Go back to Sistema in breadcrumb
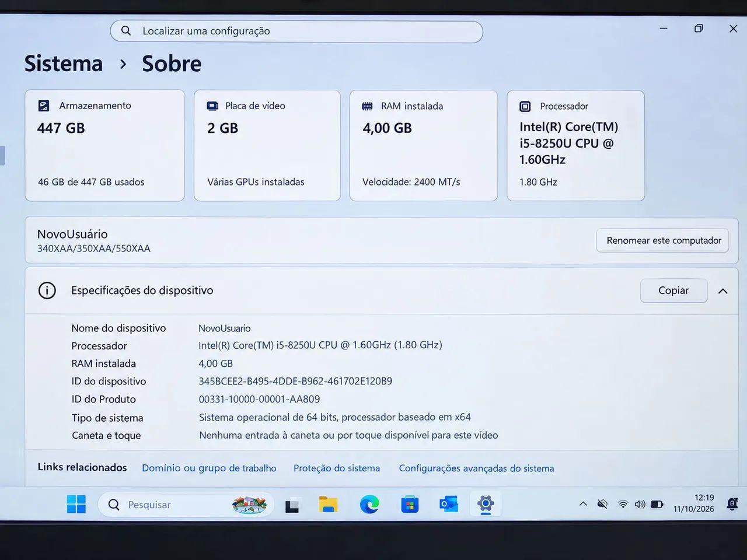The height and width of the screenshot is (560, 747). pos(64,64)
